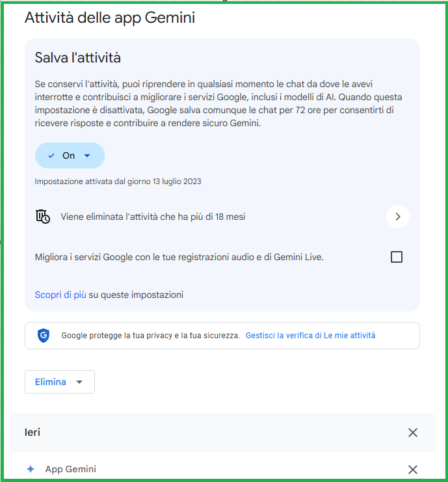This screenshot has width=448, height=482.
Task: Click the down arrow inside the Elimina button
Action: [x=79, y=382]
